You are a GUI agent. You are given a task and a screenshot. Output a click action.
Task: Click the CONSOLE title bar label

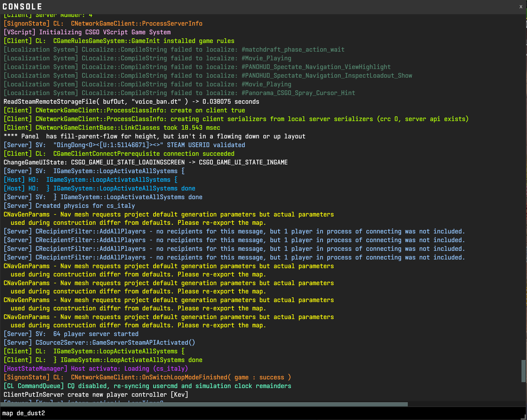22,7
